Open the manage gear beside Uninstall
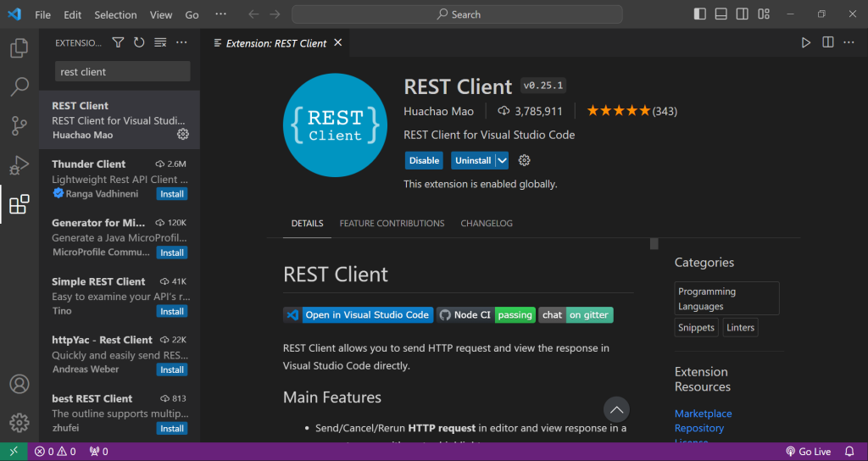Screen dimensions: 868x461 point(524,160)
